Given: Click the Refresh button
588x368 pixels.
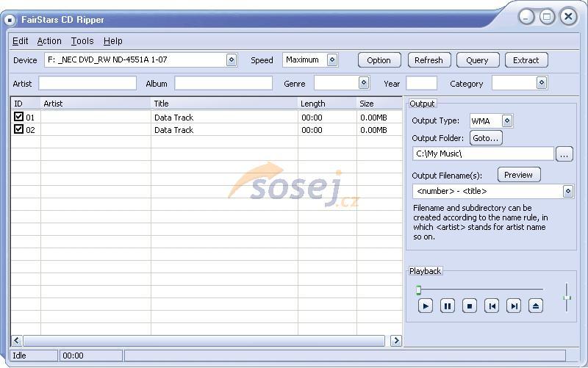Looking at the screenshot, I should (429, 60).
